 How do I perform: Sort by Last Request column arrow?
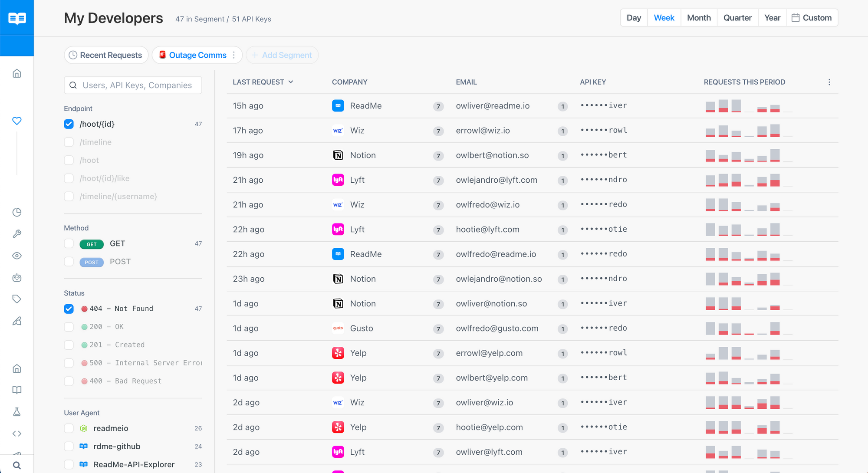pyautogui.click(x=291, y=82)
